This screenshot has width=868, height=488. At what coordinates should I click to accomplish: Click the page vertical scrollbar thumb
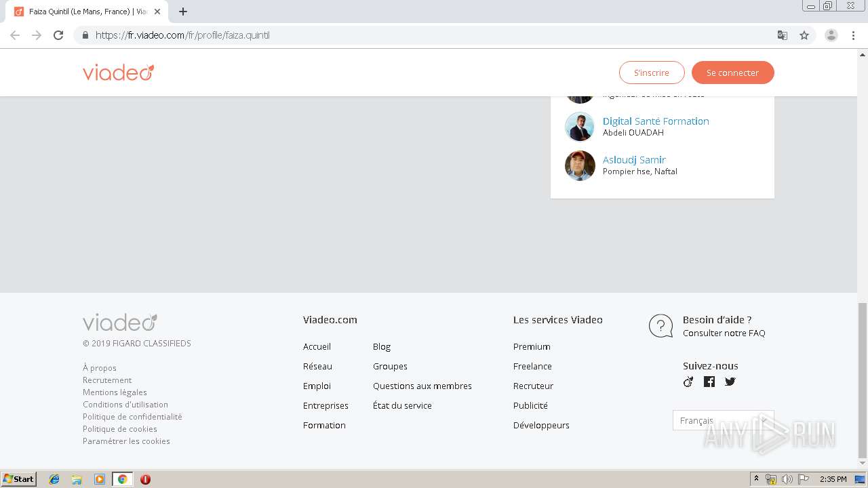(x=863, y=380)
